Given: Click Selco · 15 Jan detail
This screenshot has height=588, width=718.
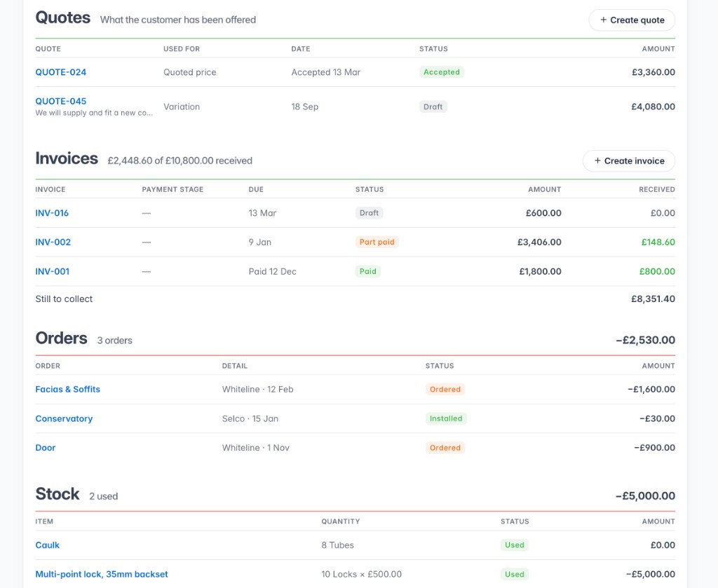Looking at the screenshot, I should click(x=250, y=418).
